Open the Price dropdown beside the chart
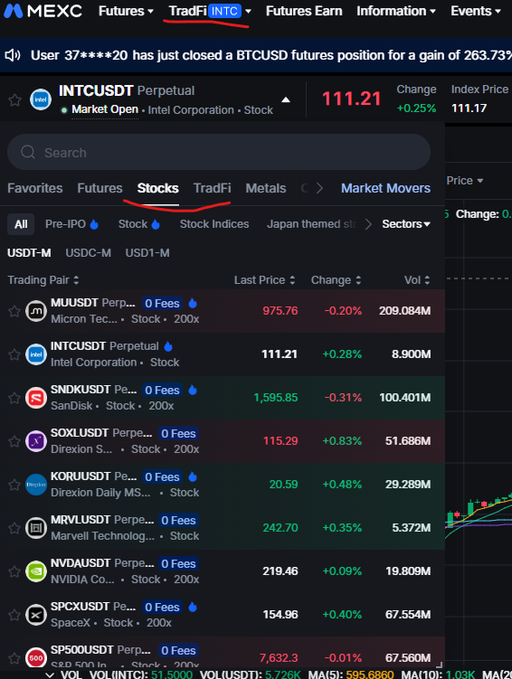 click(x=465, y=181)
